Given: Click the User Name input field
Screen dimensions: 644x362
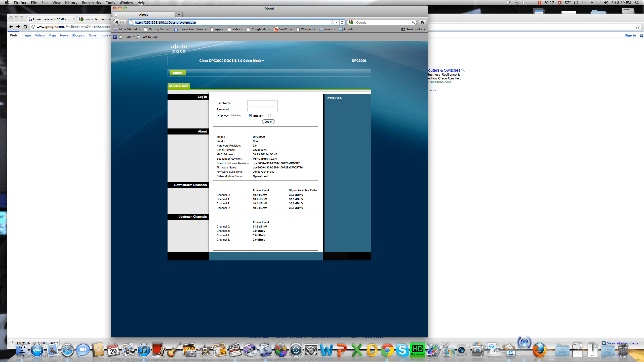Looking at the screenshot, I should coord(262,103).
